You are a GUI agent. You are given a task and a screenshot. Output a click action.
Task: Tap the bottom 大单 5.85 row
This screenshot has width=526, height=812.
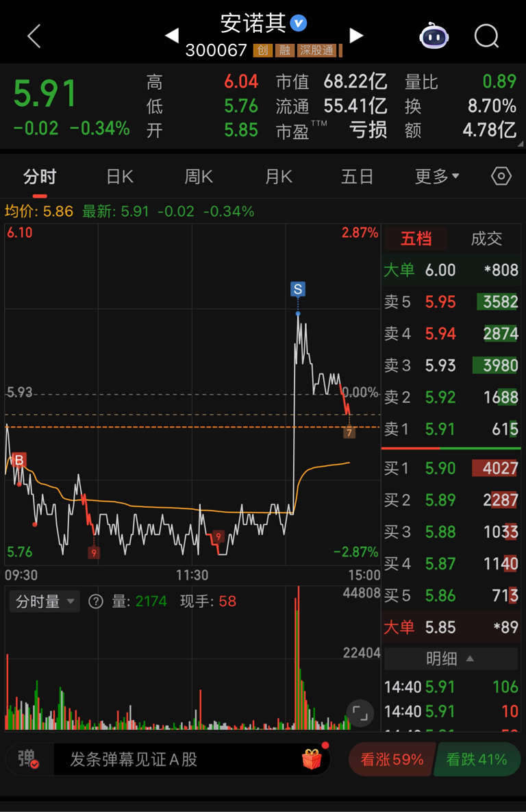[451, 627]
